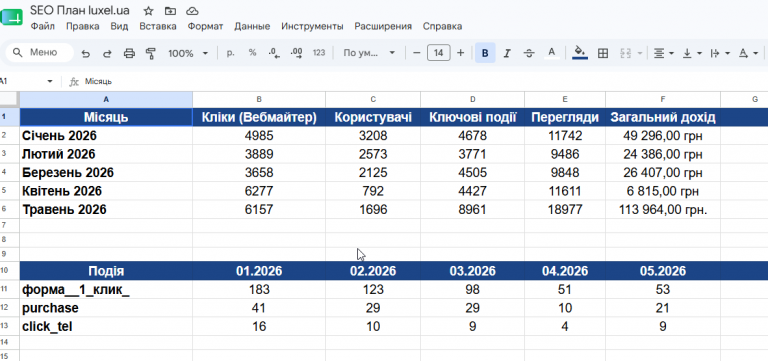Expand the merge cells options arrow
The height and width of the screenshot is (361, 768).
tap(640, 53)
